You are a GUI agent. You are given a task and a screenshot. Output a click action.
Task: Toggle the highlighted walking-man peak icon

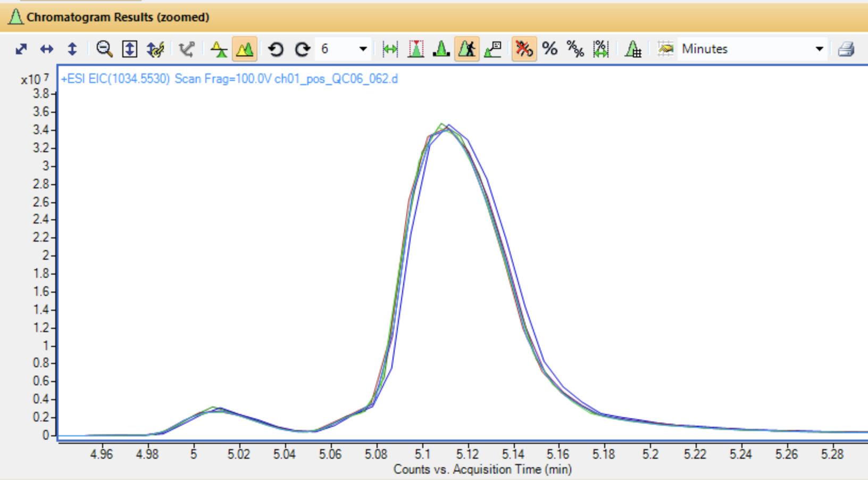tap(467, 49)
